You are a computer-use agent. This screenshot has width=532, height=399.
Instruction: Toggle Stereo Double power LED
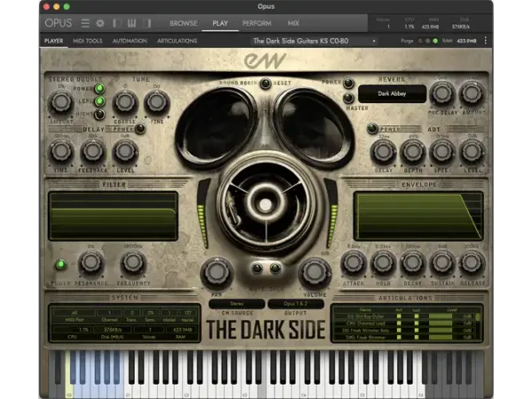99,89
